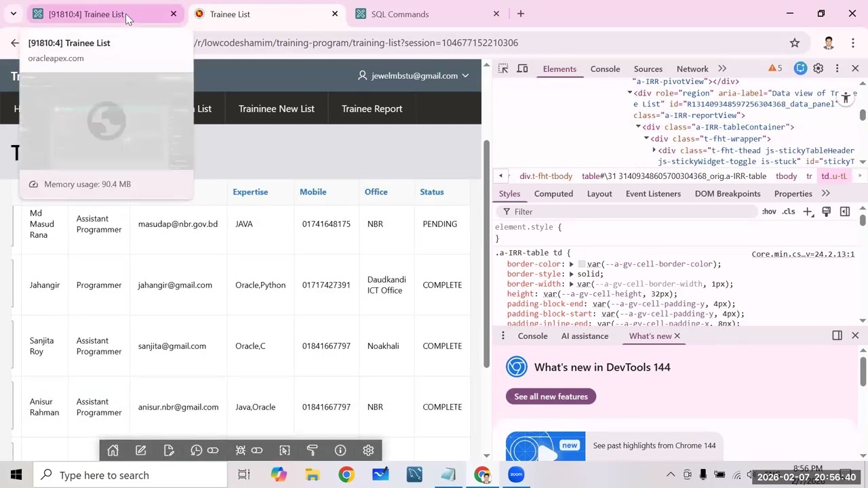
Task: Activate the Quick Edit selector icon
Action: tap(285, 451)
